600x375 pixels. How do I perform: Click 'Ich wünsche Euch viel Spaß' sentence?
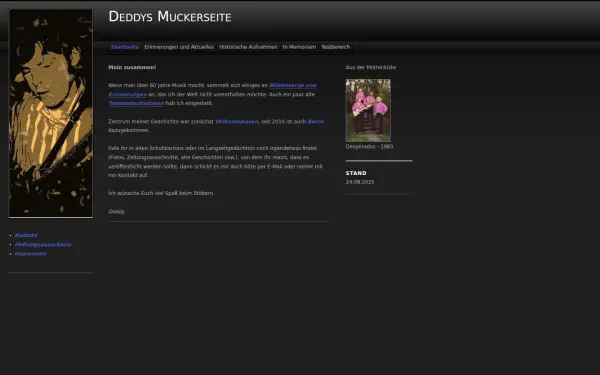tap(161, 193)
